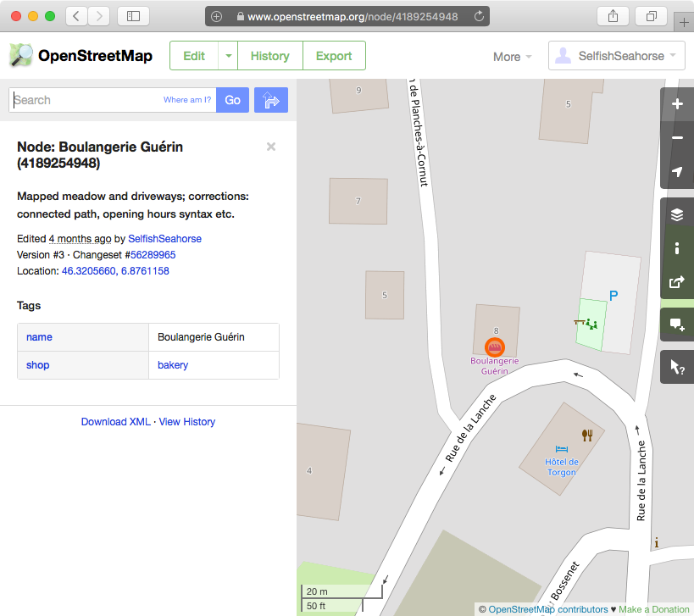Click the bakery tag value link
The height and width of the screenshot is (616, 694).
tap(173, 365)
